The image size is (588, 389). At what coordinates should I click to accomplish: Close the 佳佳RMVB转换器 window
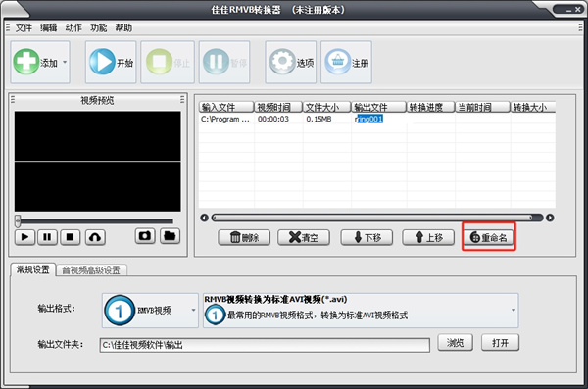tap(578, 10)
